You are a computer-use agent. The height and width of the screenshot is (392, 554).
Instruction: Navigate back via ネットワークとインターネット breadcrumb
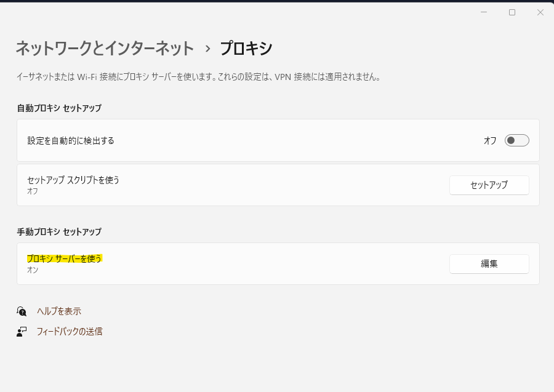point(105,48)
